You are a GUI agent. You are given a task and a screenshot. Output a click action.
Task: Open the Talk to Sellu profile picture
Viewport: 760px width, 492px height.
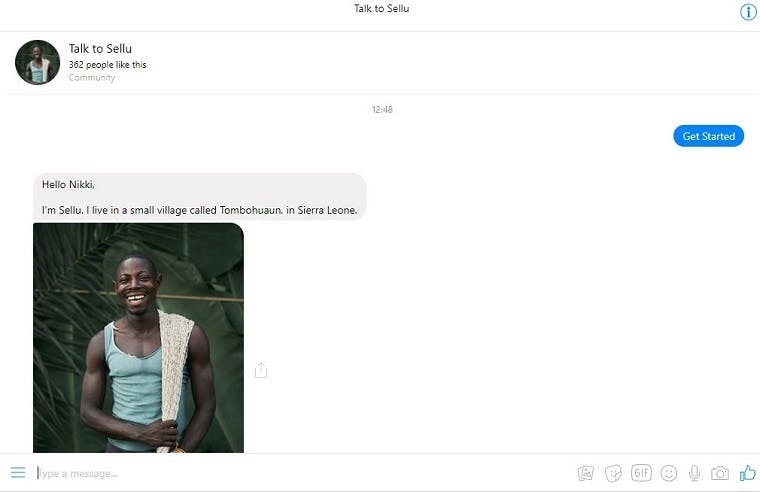pos(38,63)
